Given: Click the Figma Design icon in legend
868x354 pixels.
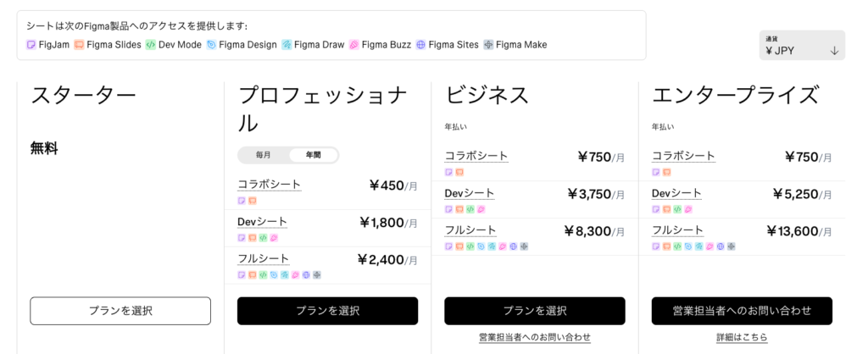Looking at the screenshot, I should [x=211, y=45].
